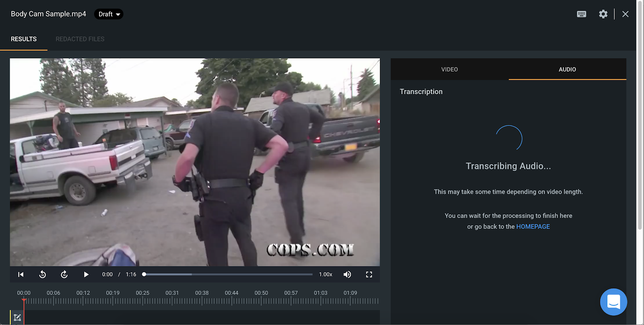
Task: Play the body cam video
Action: 86,274
